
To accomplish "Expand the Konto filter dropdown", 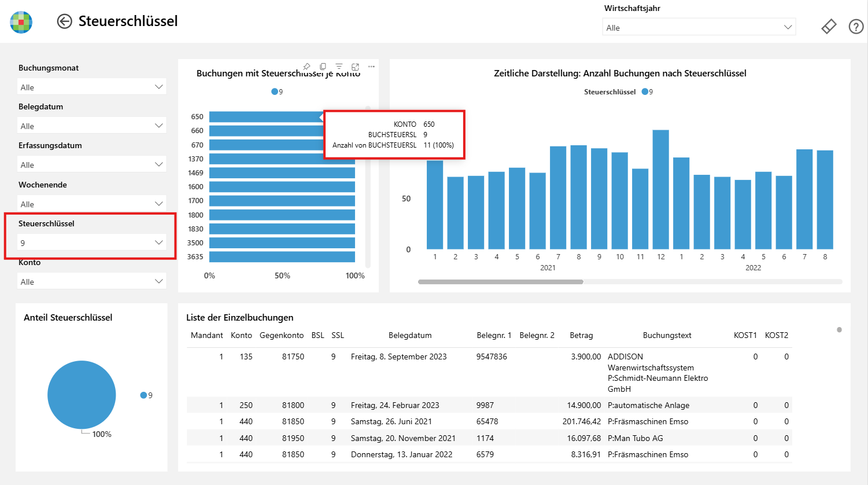I will pos(92,281).
